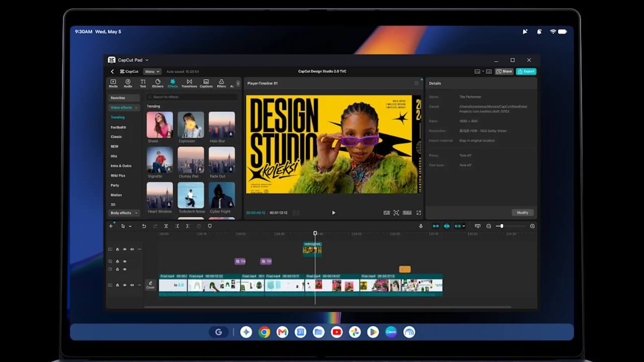
Task: Select the orange clip on the timeline
Action: (x=405, y=269)
